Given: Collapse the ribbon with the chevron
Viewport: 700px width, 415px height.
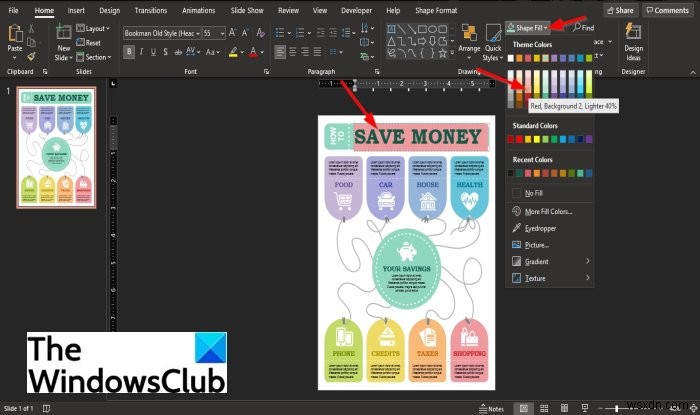Looking at the screenshot, I should 693,72.
